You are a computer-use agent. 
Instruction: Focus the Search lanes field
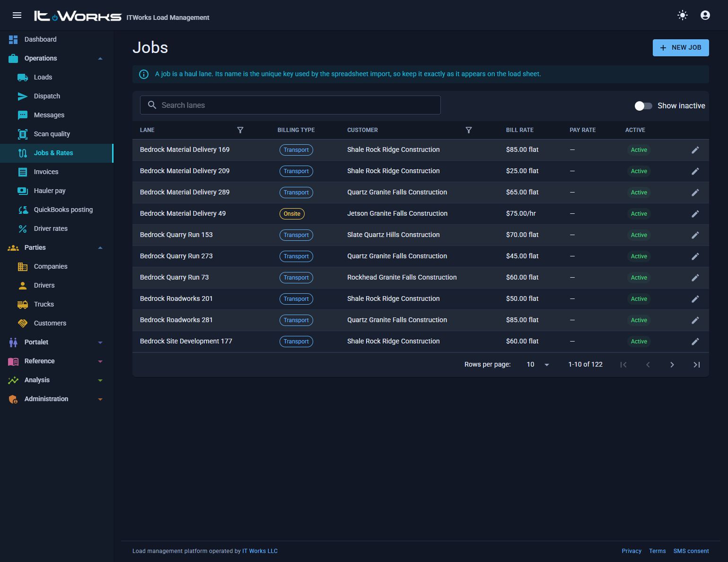pyautogui.click(x=290, y=105)
